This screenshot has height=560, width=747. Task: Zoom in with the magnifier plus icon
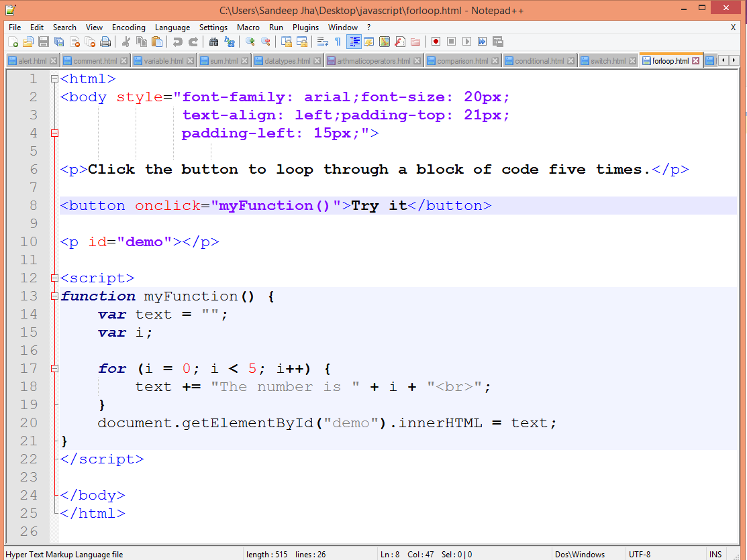pyautogui.click(x=250, y=42)
